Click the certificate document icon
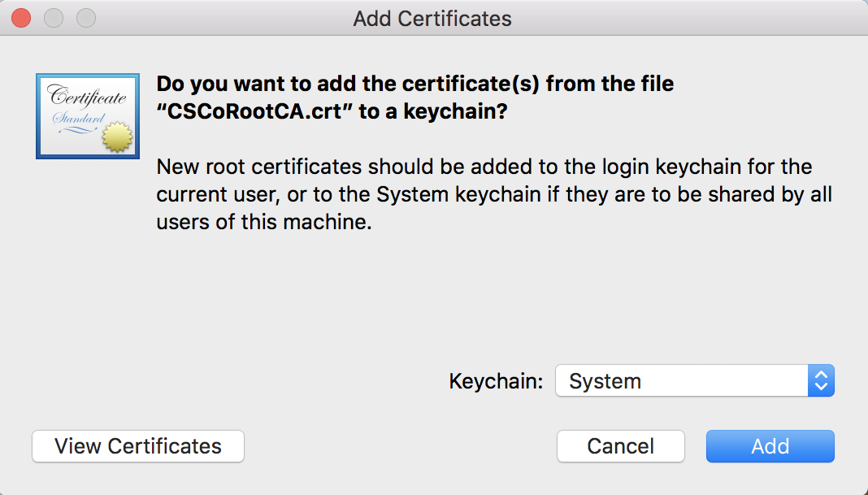 point(87,115)
